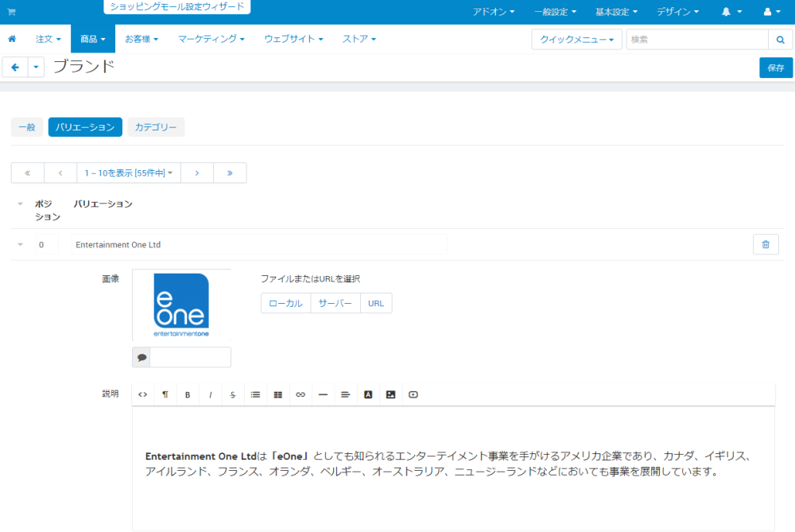Click inside the description text area
795x532 pixels.
pyautogui.click(x=453, y=468)
